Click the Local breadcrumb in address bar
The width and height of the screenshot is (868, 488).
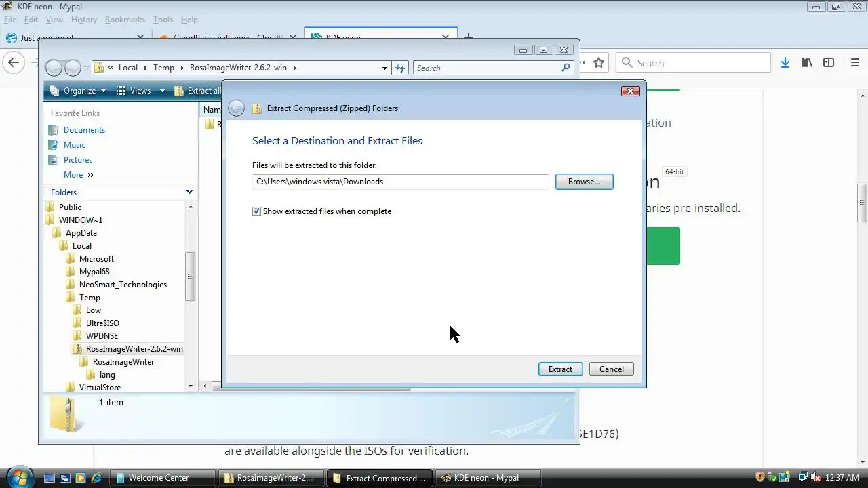click(128, 68)
